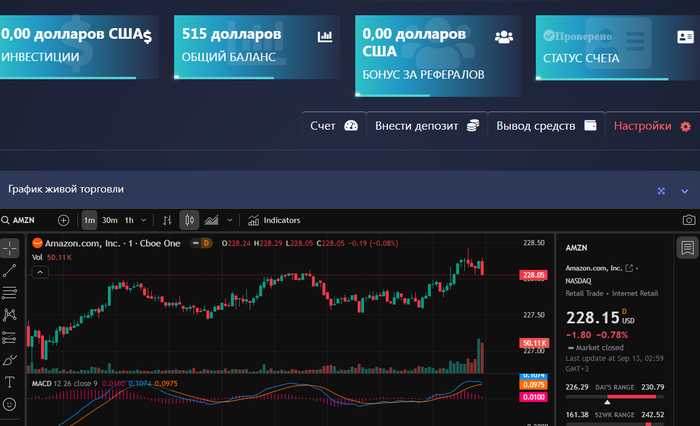The image size is (700, 426).
Task: Click the ОБЩИЙ БАЛАНС card
Action: [256, 47]
